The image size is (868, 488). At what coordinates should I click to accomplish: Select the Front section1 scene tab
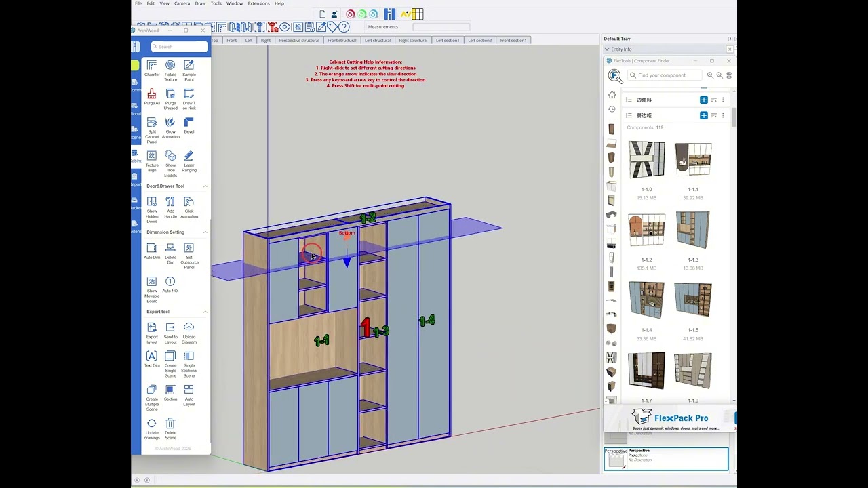[513, 41]
